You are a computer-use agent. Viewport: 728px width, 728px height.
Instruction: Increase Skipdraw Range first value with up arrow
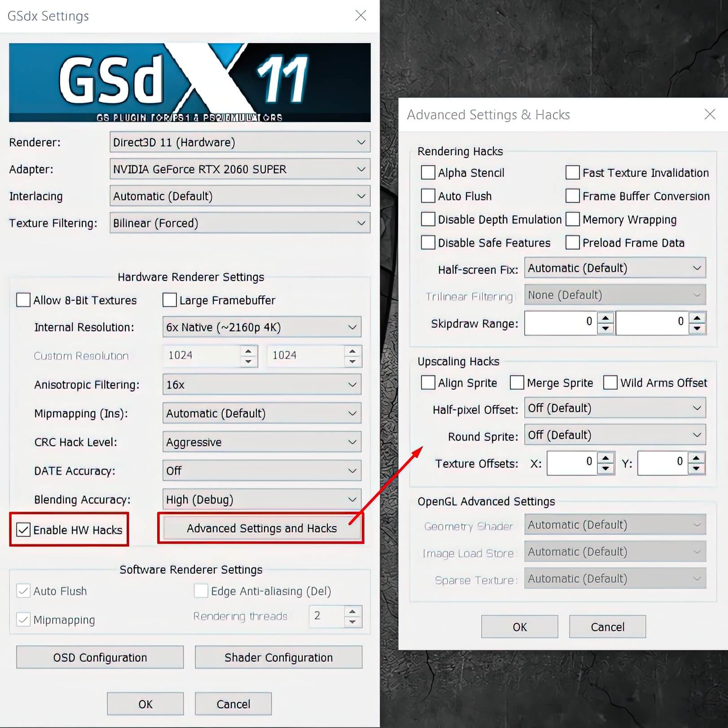[x=605, y=318]
